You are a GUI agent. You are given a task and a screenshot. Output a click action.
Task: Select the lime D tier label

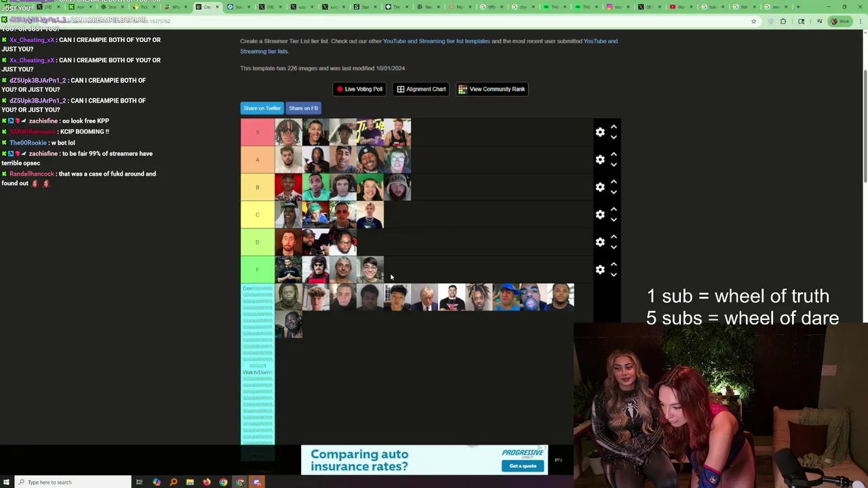coord(258,242)
